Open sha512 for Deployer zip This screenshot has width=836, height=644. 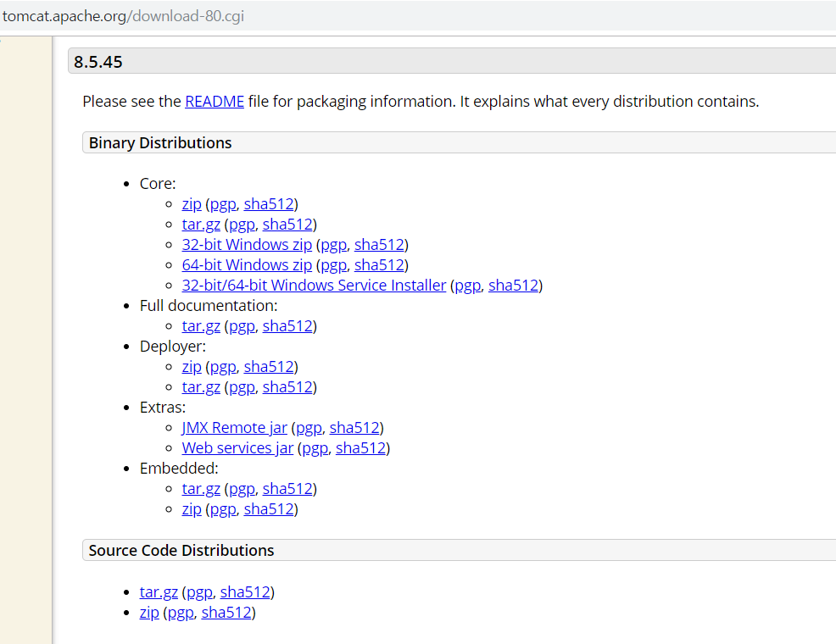(x=269, y=366)
